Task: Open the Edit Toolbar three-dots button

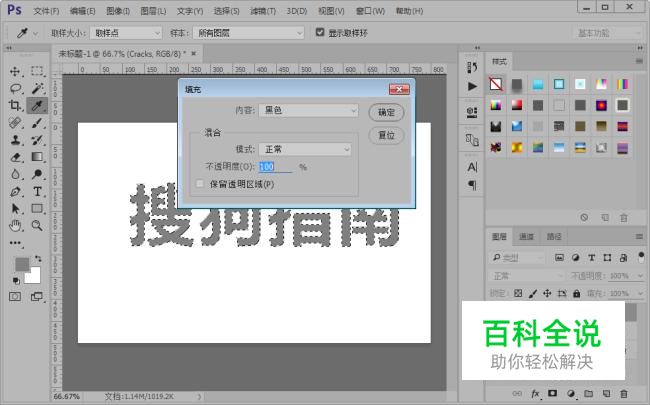Action: coord(15,243)
